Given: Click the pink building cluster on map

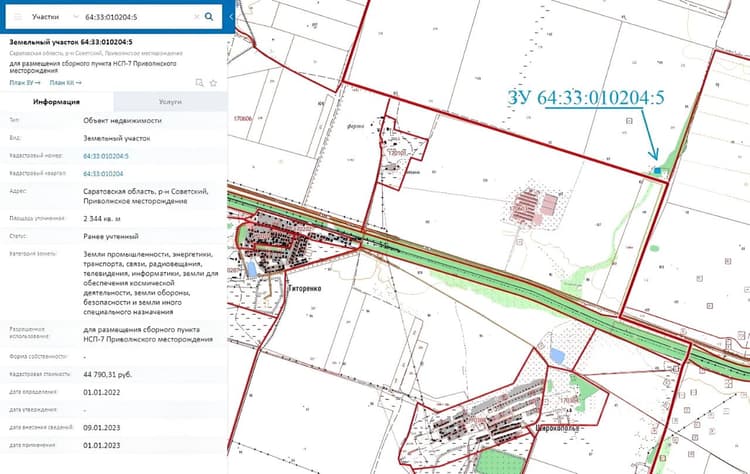Looking at the screenshot, I should 535,206.
